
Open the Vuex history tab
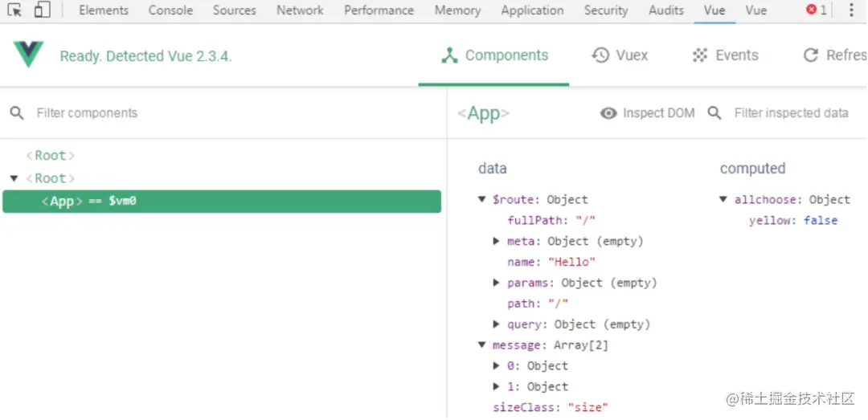(620, 55)
